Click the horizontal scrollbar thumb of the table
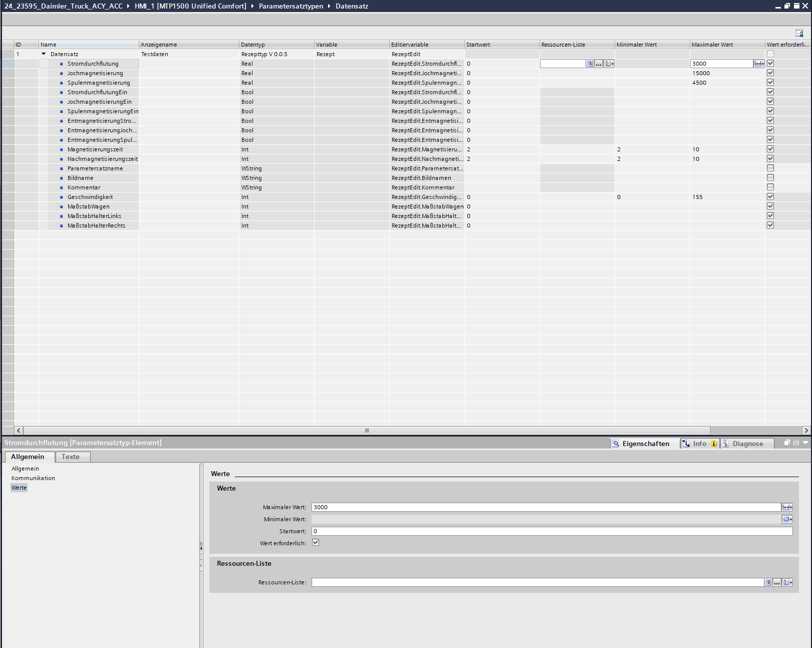 (x=367, y=430)
